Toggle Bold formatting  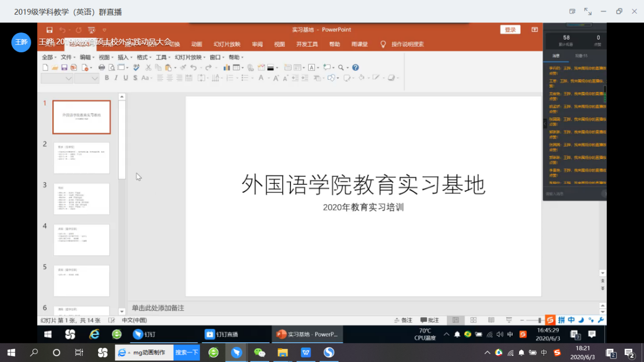pos(107,78)
